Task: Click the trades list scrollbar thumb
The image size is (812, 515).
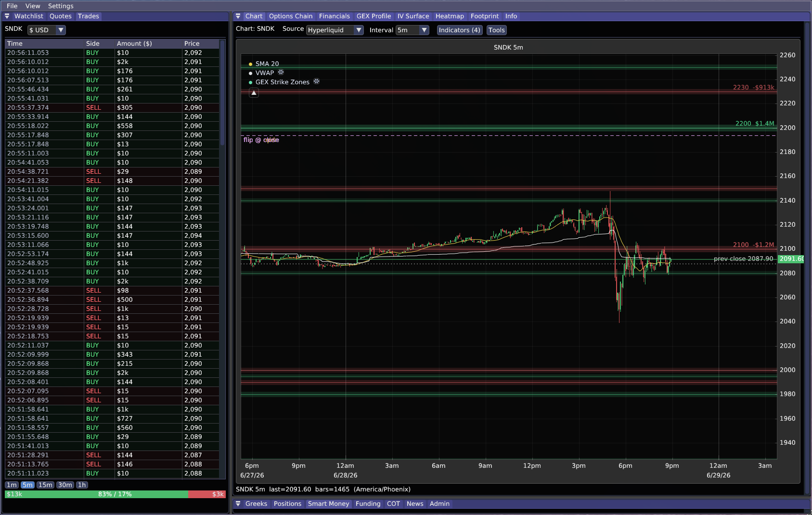Action: (x=222, y=92)
